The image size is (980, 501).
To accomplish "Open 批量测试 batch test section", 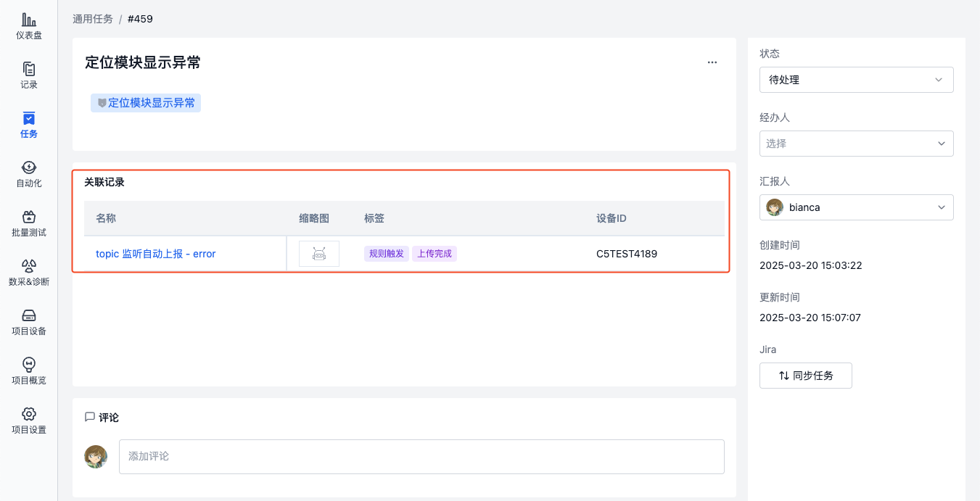I will coord(29,223).
